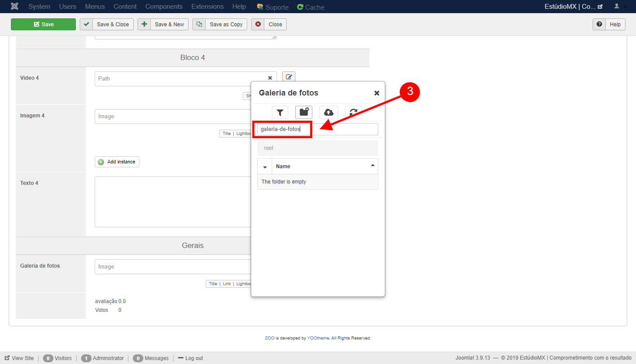Open the Components menu

click(x=163, y=7)
